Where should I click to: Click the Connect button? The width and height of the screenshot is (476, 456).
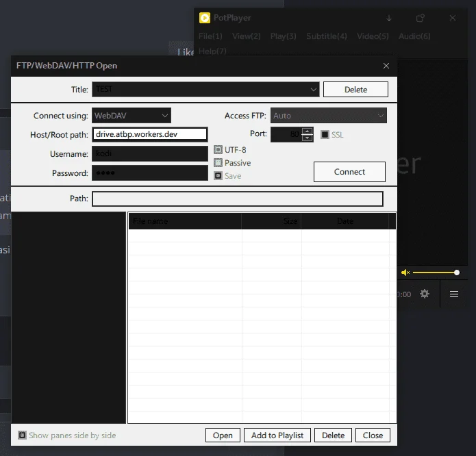coord(349,172)
